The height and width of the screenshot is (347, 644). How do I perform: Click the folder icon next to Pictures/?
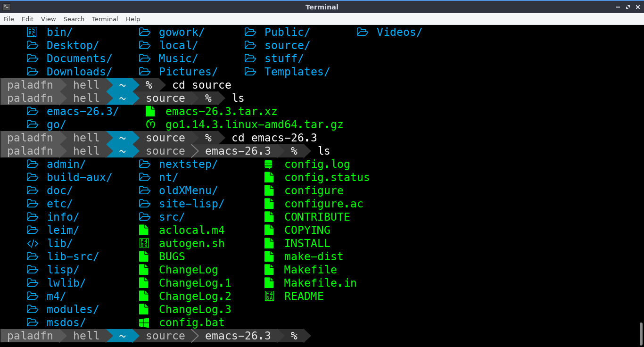[145, 72]
